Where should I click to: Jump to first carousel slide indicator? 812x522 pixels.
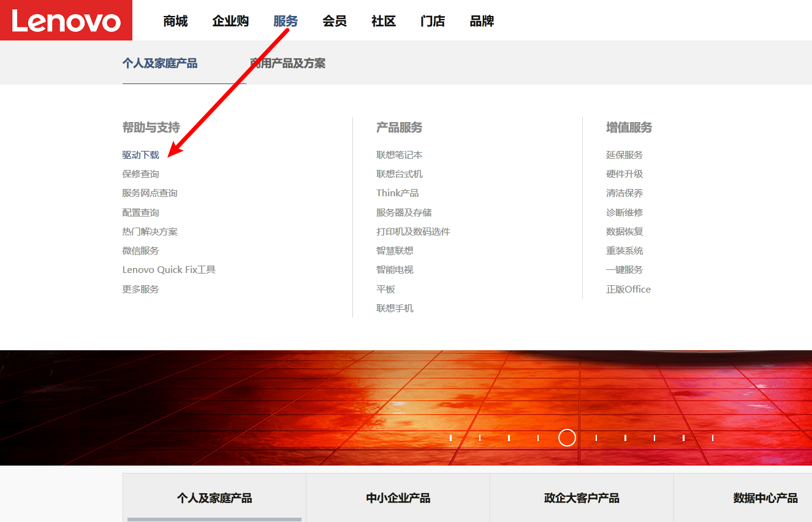[450, 438]
